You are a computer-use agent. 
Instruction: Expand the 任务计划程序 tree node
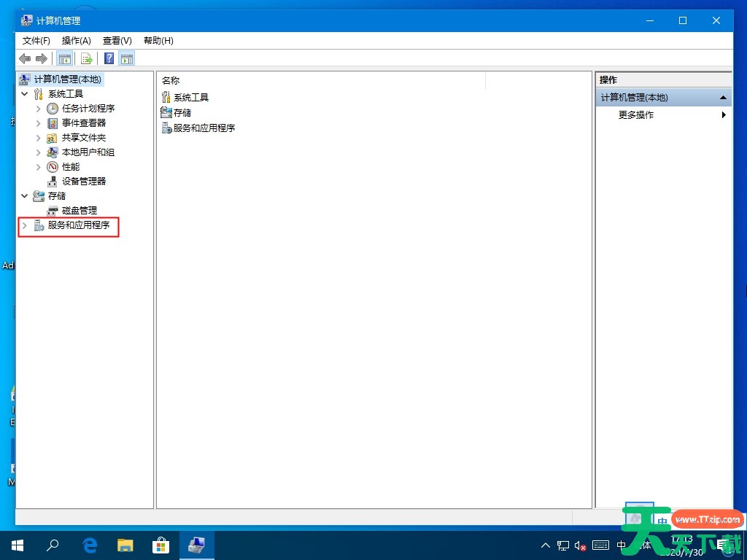[39, 109]
